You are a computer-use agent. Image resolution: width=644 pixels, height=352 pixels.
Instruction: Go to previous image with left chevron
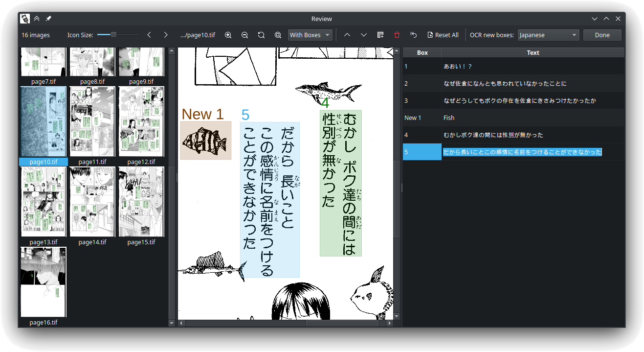[x=149, y=35]
